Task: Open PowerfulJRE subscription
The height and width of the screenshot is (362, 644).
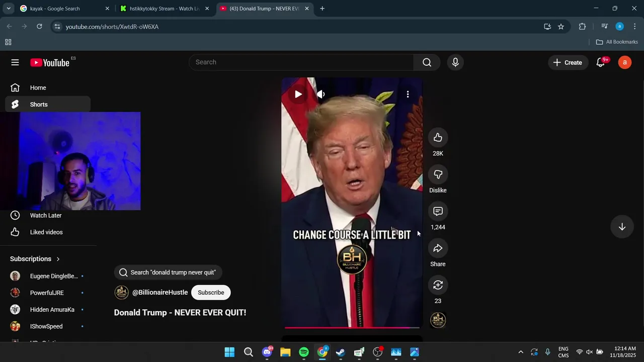Action: 48,293
